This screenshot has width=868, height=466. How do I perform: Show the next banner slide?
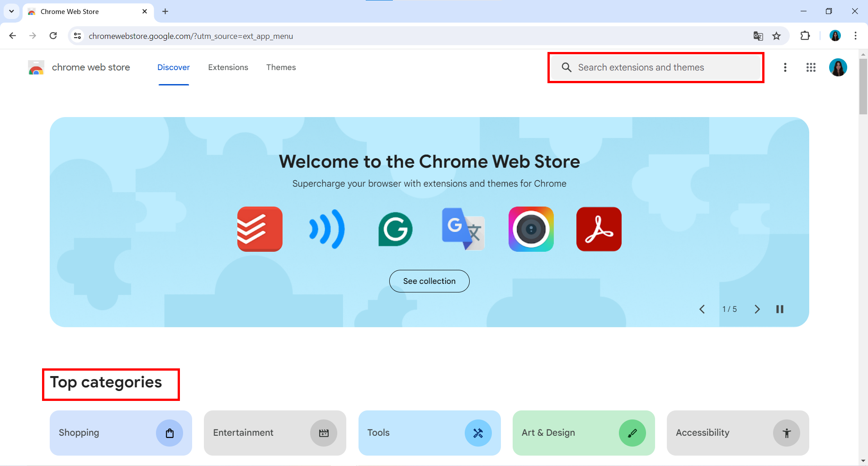pos(757,309)
